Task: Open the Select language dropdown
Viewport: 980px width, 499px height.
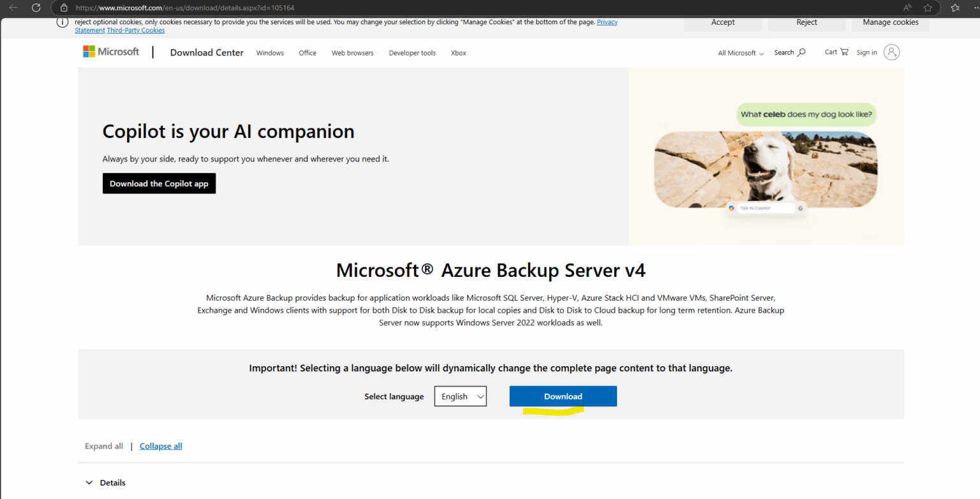Action: tap(461, 396)
